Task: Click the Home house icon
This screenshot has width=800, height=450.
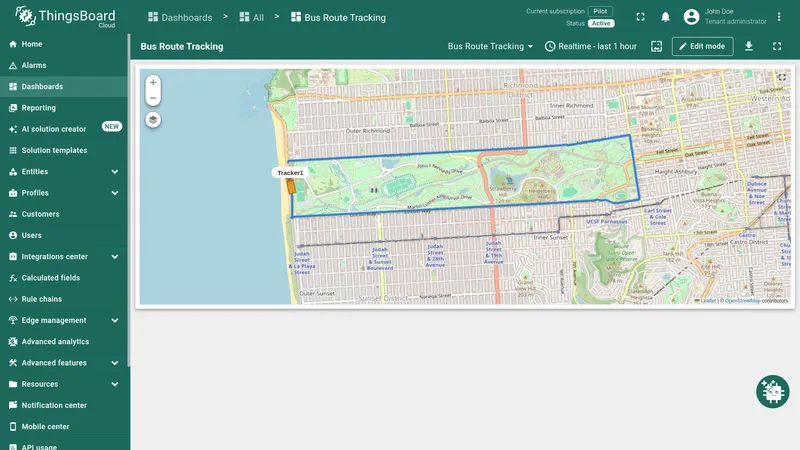Action: coord(13,44)
